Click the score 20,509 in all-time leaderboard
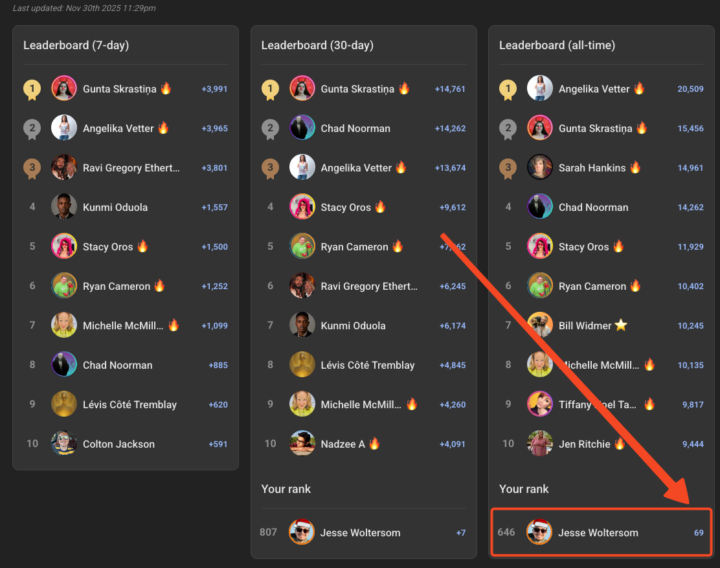 pos(690,89)
